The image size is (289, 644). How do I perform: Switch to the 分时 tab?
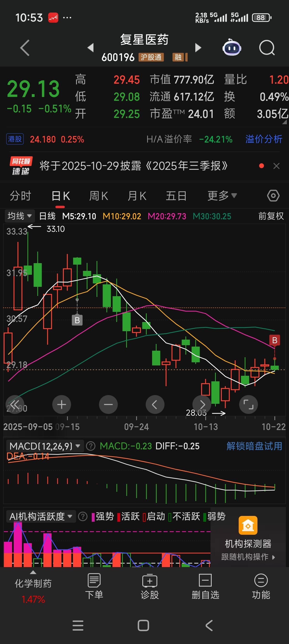[x=20, y=196]
